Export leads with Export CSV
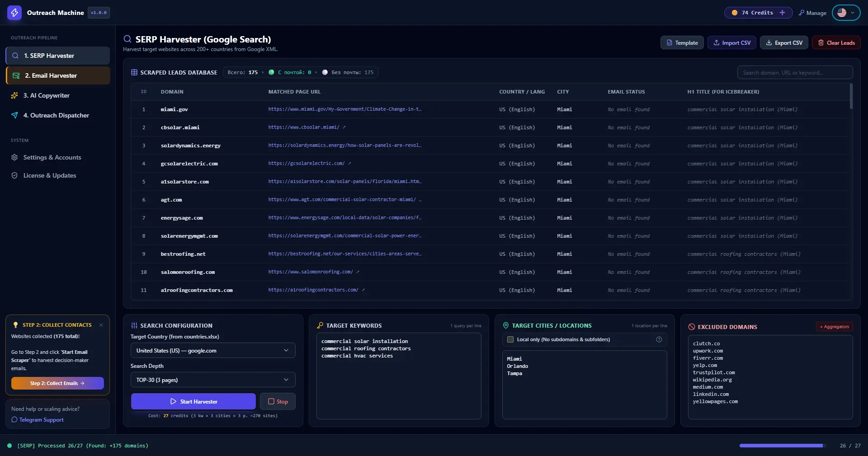This screenshot has width=868, height=456. [784, 42]
